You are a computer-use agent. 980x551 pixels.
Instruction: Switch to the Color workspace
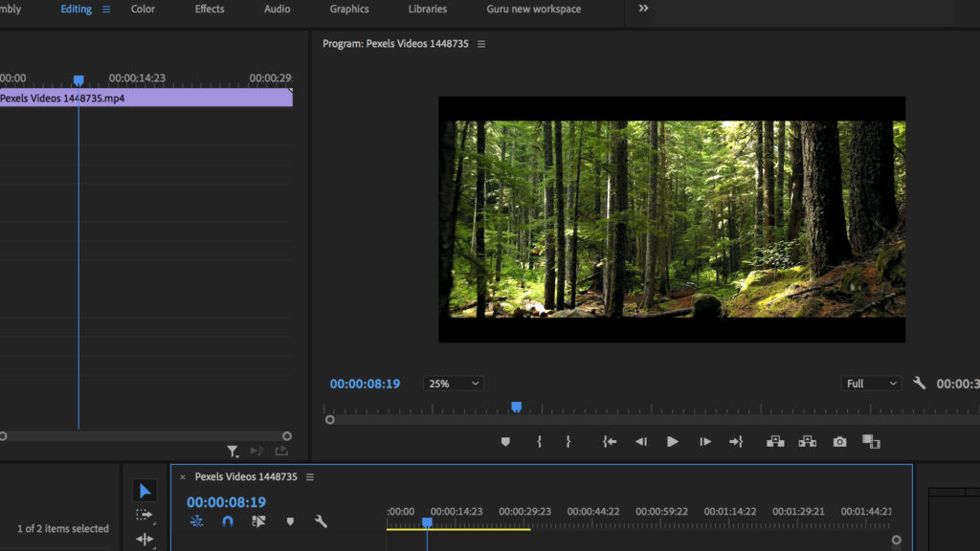coord(143,9)
